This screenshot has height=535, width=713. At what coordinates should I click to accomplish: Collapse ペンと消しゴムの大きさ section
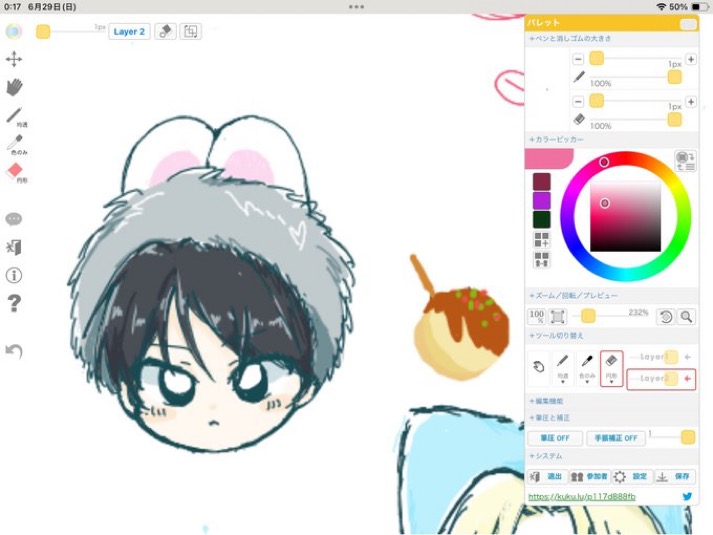pyautogui.click(x=612, y=39)
